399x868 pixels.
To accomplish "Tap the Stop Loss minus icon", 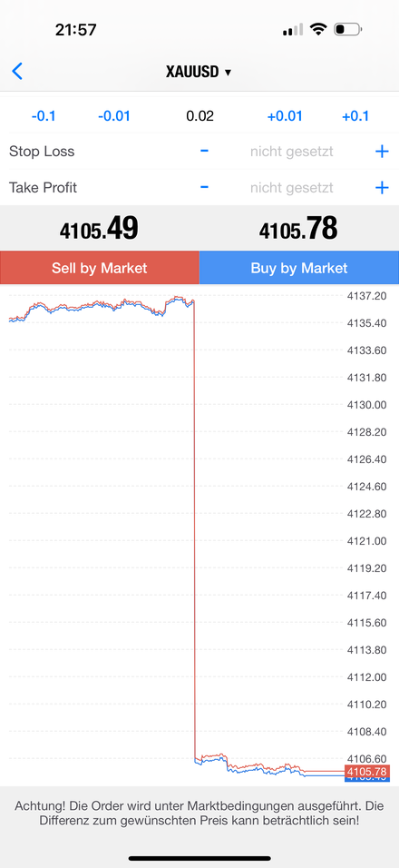I will click(204, 151).
